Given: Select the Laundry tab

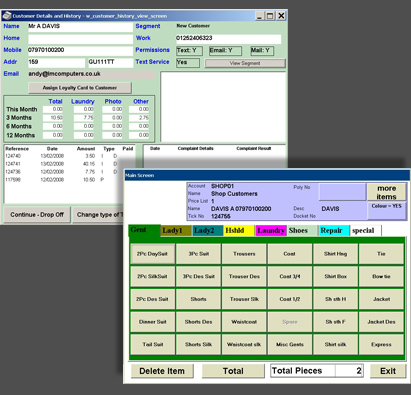Looking at the screenshot, I should coord(271,231).
